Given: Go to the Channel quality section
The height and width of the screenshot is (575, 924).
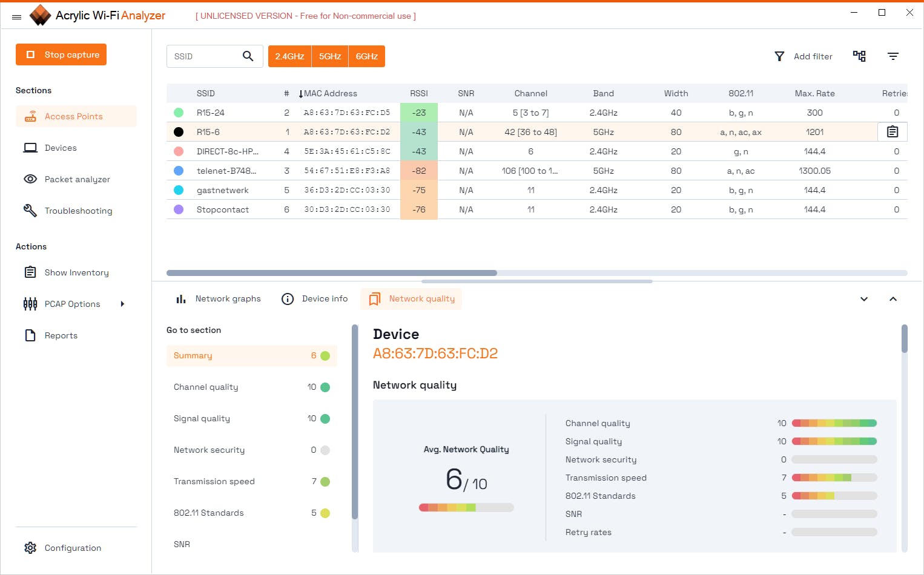Looking at the screenshot, I should coord(252,387).
